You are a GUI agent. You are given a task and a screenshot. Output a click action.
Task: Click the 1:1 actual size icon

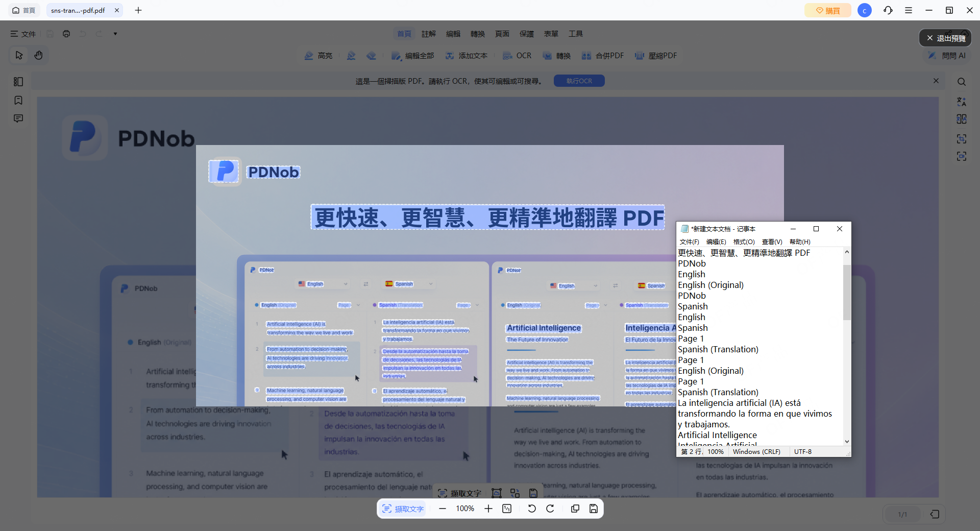pyautogui.click(x=507, y=509)
